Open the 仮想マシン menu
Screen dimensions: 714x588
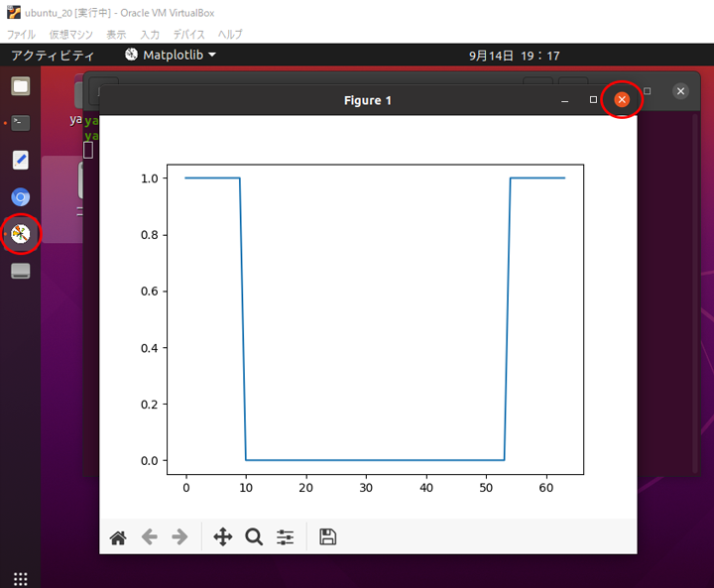[71, 35]
